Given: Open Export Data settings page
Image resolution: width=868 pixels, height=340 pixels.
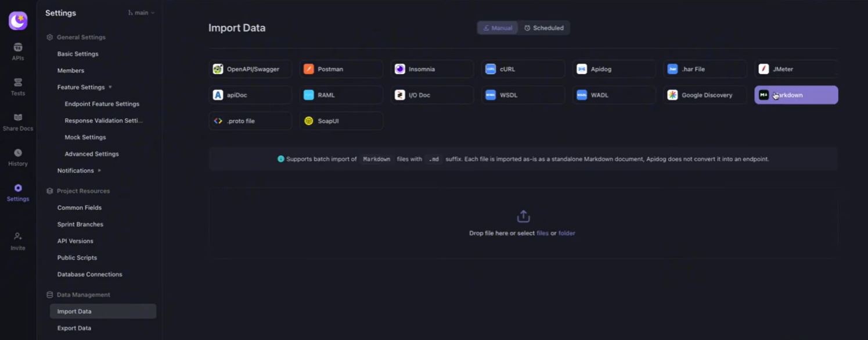Looking at the screenshot, I should pyautogui.click(x=74, y=328).
